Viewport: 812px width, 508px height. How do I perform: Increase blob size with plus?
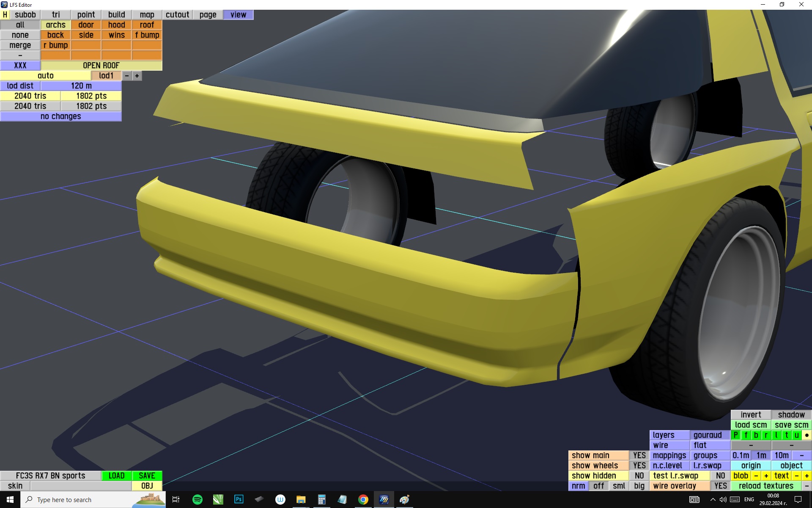coord(766,476)
